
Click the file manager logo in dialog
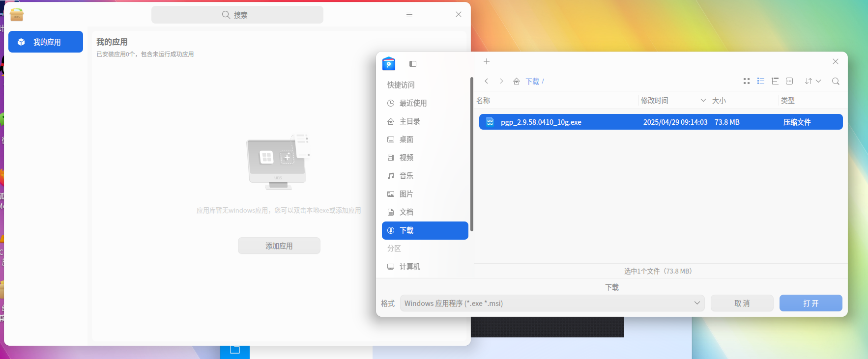[389, 64]
